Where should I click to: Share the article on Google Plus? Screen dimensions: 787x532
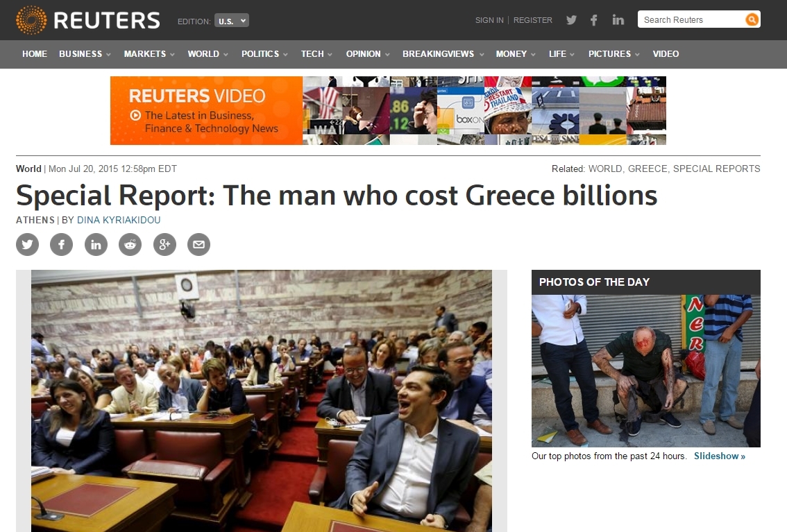pos(164,245)
